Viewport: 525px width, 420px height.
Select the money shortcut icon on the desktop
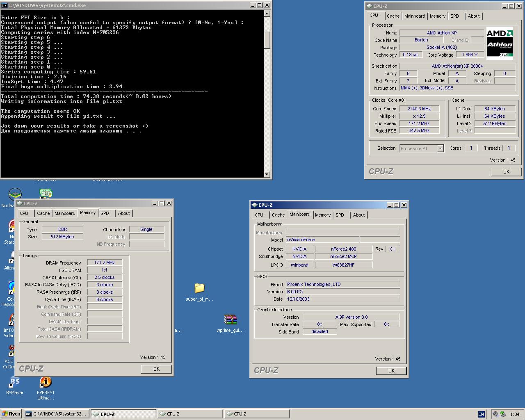tap(46, 194)
